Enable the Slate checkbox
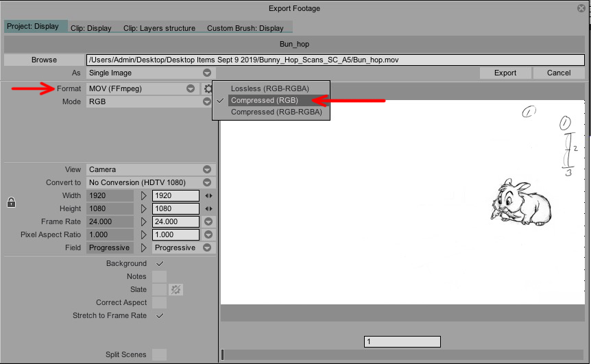This screenshot has width=591, height=364. click(x=160, y=289)
